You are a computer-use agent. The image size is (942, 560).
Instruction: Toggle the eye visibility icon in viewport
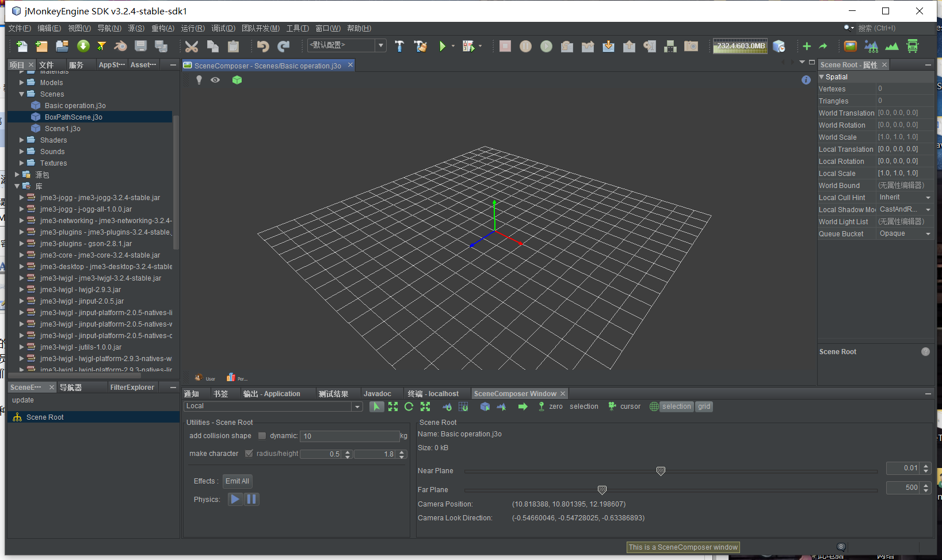click(x=215, y=80)
